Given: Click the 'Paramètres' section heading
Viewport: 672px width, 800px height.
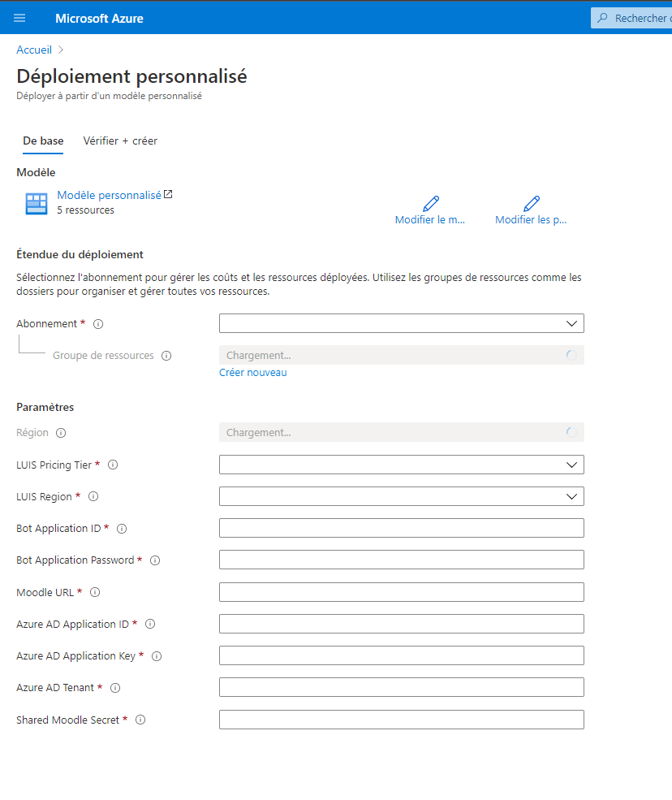Looking at the screenshot, I should coord(45,407).
